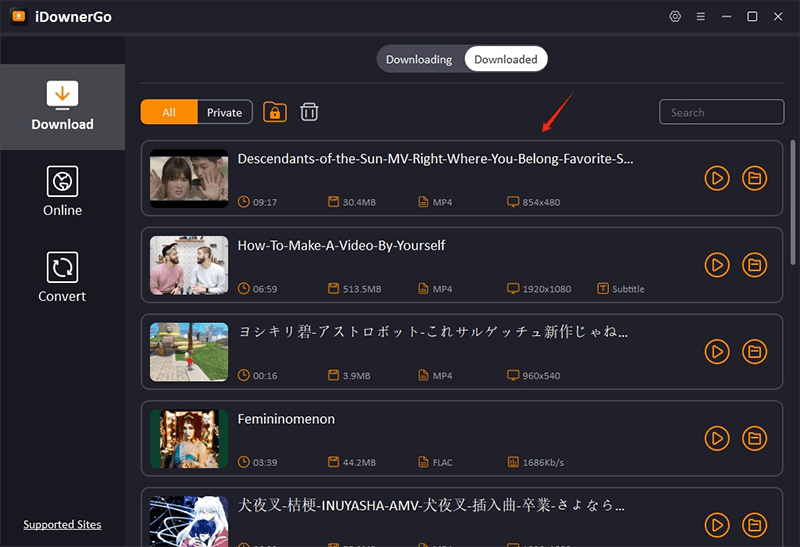
Task: Click the 09:17 duration value
Action: (x=265, y=202)
